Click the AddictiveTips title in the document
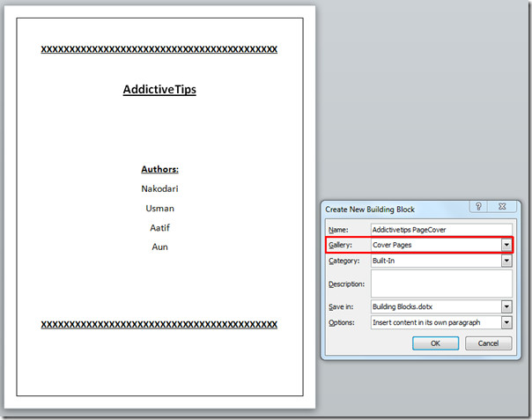Viewport: 532px width, 420px height. coord(159,90)
